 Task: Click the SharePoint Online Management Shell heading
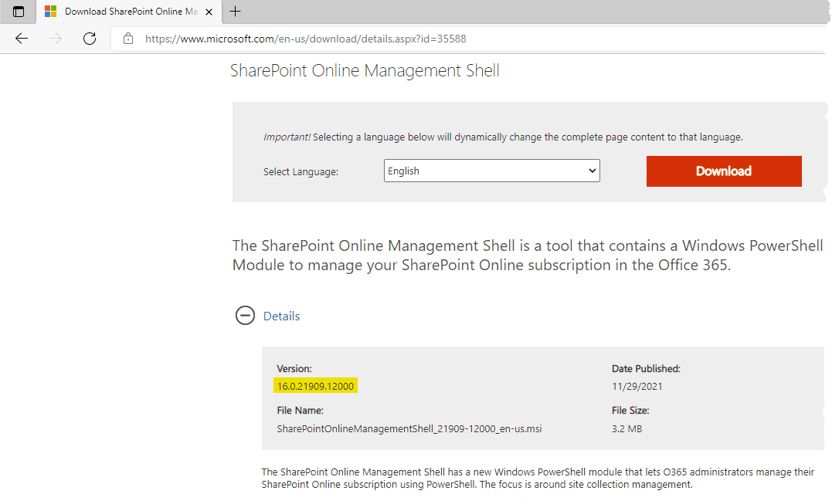365,70
